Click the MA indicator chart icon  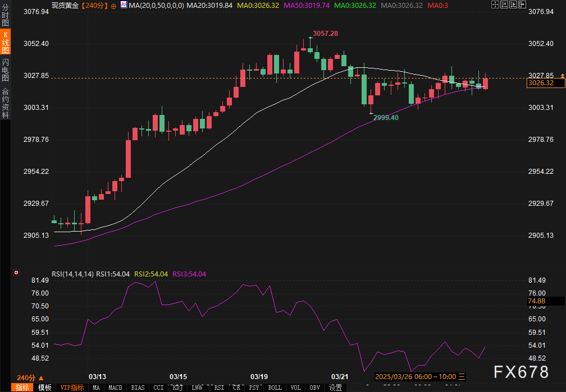point(124,4)
